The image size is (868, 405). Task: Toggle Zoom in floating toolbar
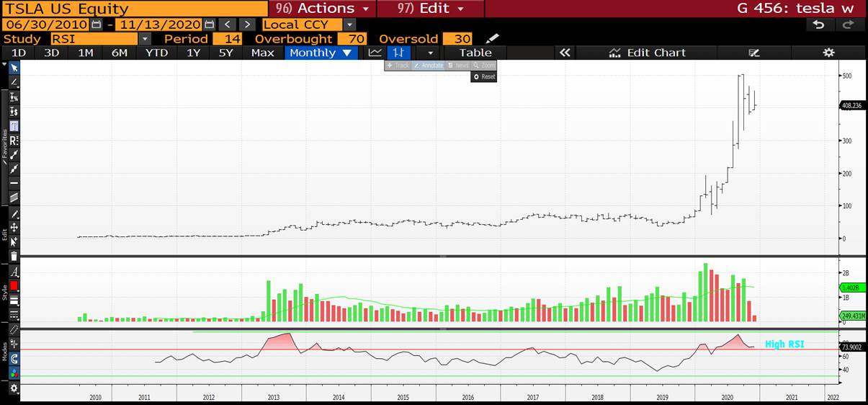point(484,66)
